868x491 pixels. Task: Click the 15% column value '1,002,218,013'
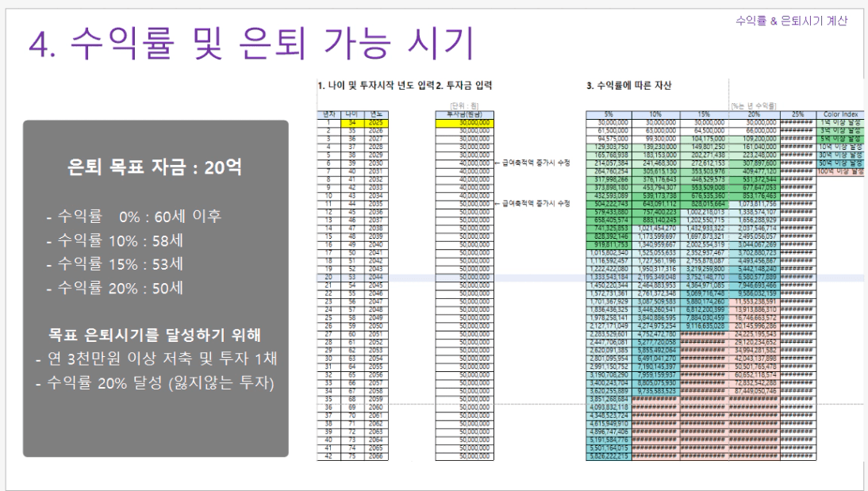(x=705, y=212)
